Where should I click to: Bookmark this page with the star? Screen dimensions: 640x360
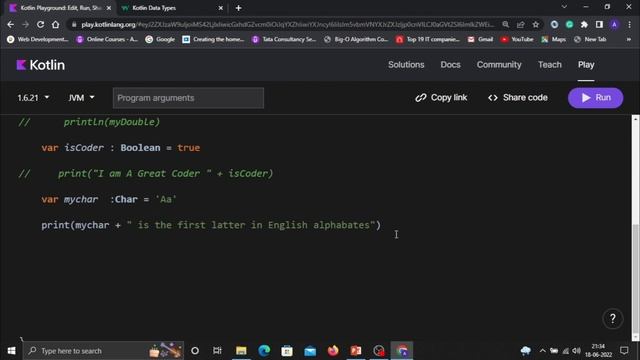point(536,24)
